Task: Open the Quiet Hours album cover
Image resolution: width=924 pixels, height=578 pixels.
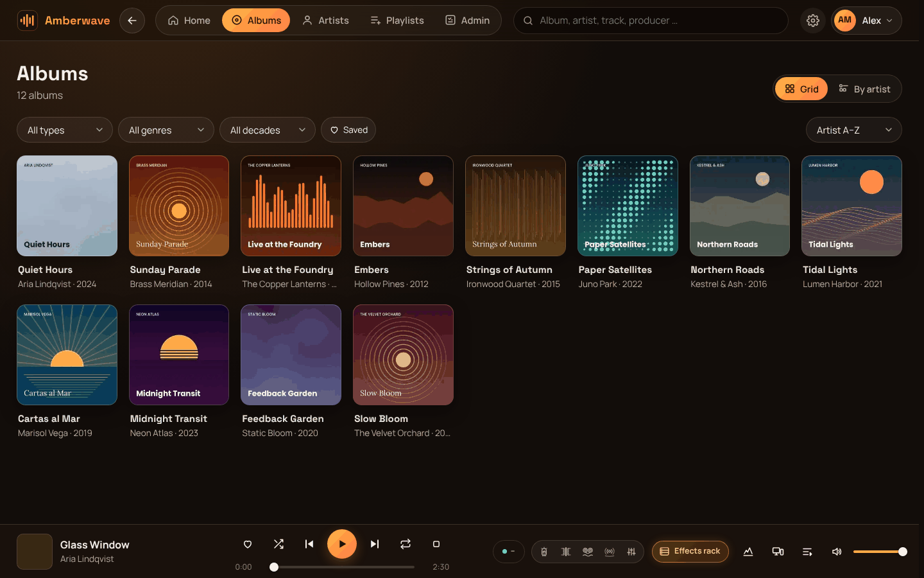Action: coord(67,206)
